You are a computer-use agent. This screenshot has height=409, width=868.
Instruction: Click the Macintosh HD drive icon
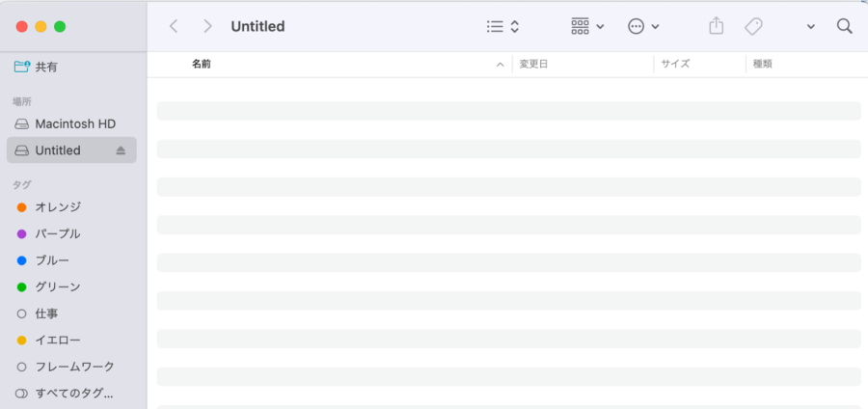tap(21, 124)
